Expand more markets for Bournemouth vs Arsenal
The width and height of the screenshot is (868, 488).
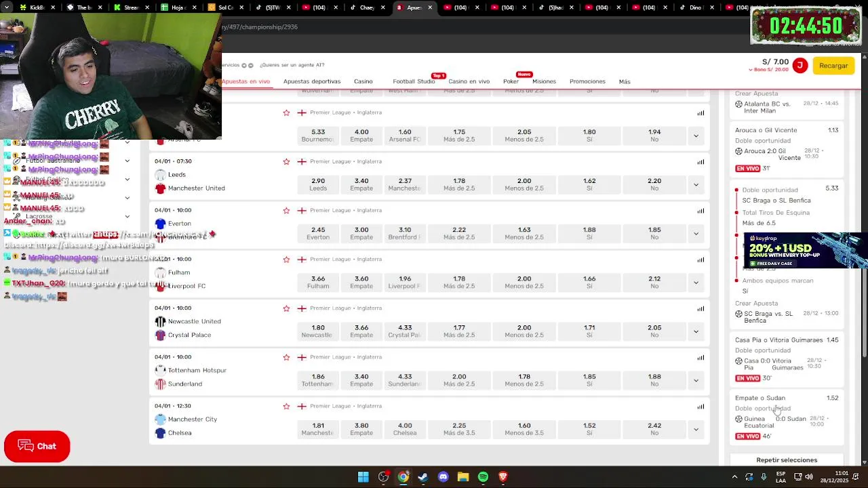point(696,136)
